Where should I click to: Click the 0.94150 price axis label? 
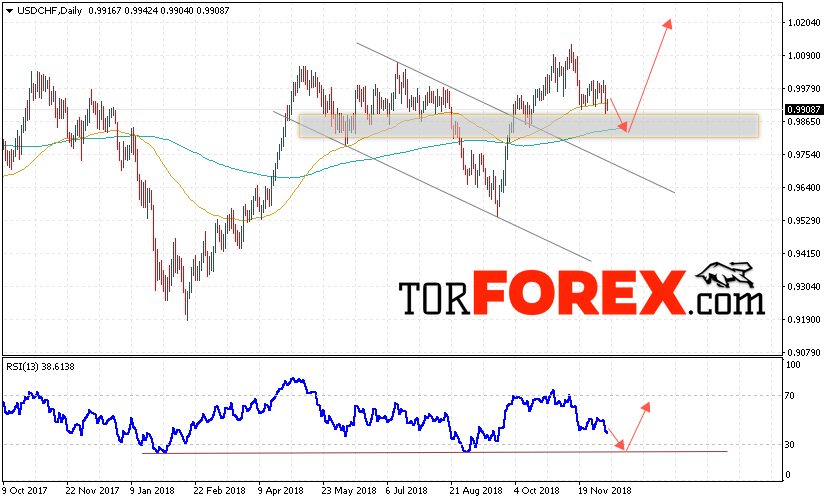(x=804, y=254)
